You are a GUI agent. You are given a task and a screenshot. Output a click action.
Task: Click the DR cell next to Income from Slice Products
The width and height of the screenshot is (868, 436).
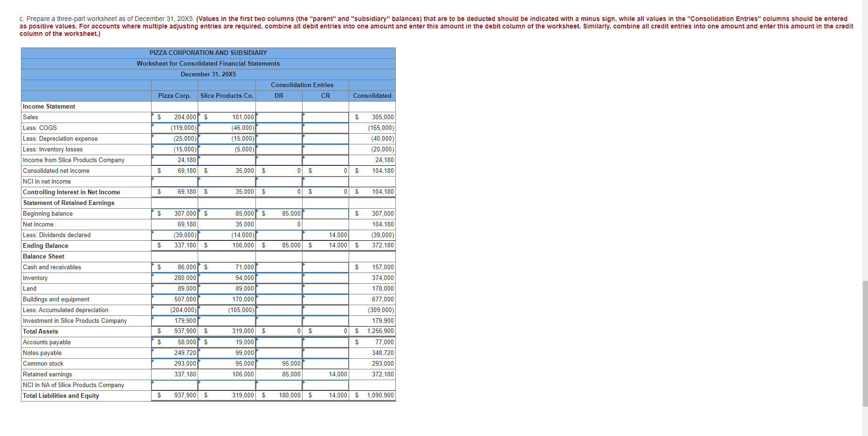pos(279,160)
